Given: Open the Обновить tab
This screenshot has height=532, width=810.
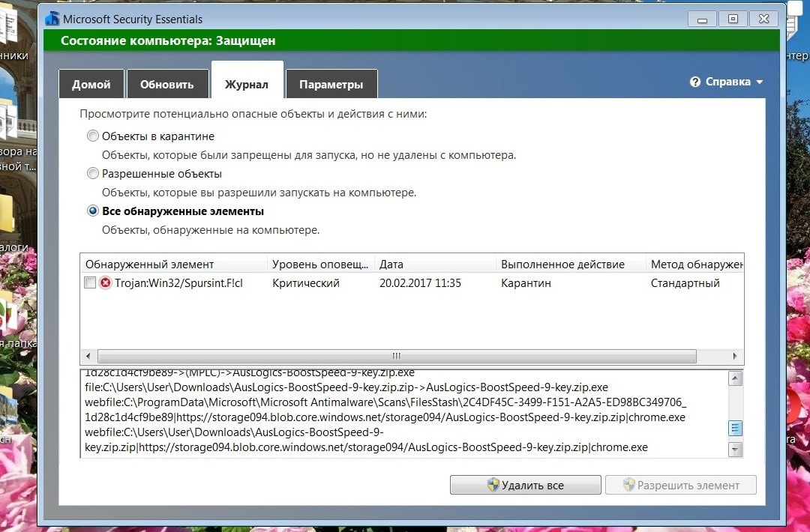Looking at the screenshot, I should (167, 84).
